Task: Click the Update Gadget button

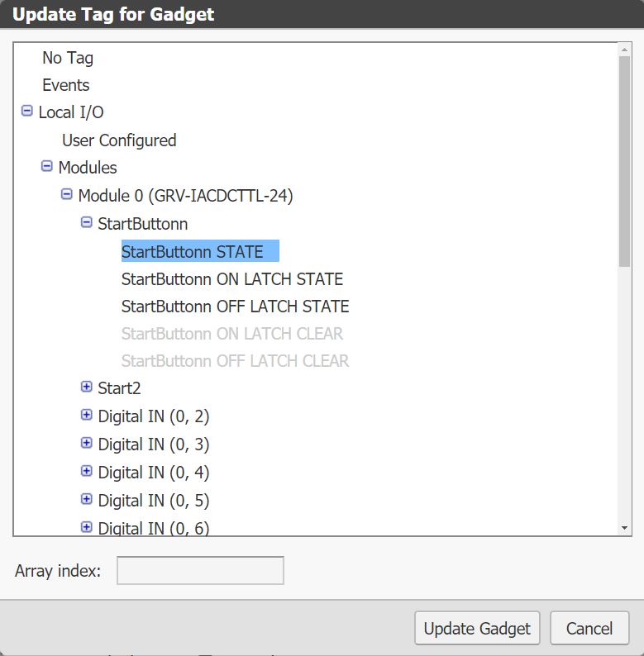Action: click(x=477, y=629)
